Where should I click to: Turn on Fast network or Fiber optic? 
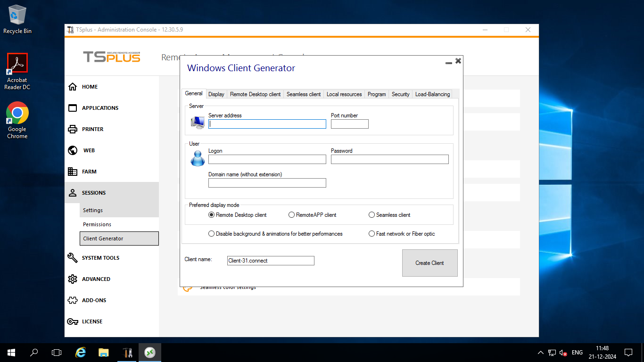coord(372,234)
